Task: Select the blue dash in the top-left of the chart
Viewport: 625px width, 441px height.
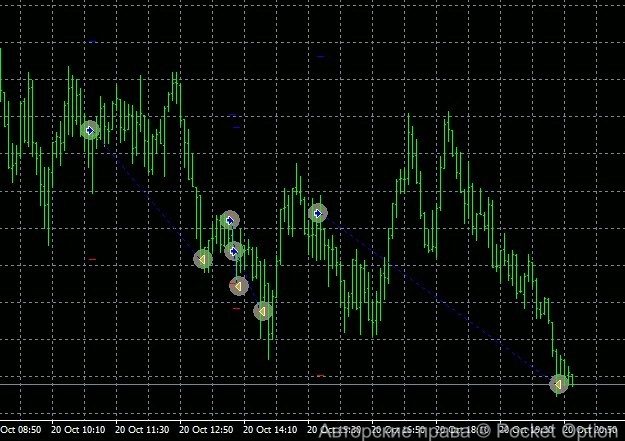Action: pyautogui.click(x=93, y=42)
